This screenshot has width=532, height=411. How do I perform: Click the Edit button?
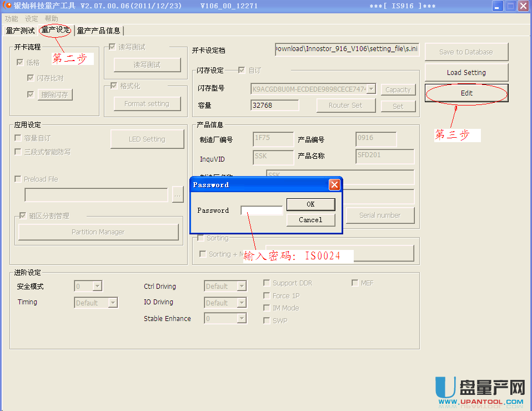point(466,93)
